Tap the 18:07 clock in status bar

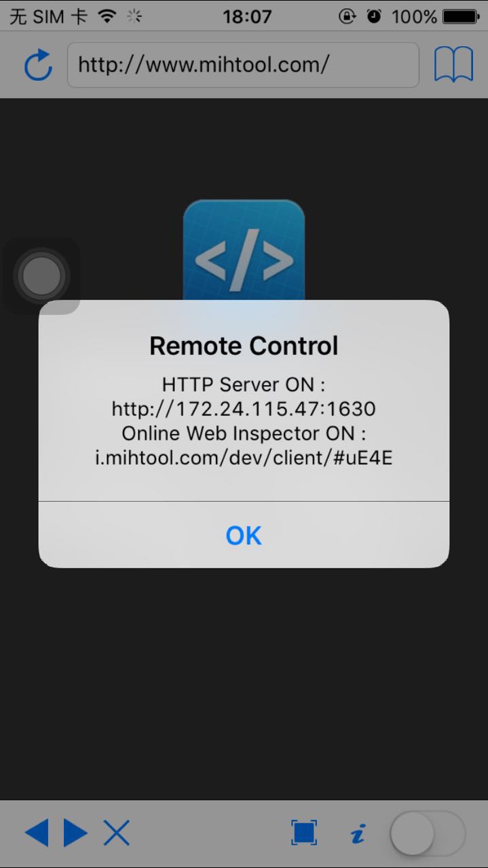click(x=247, y=16)
